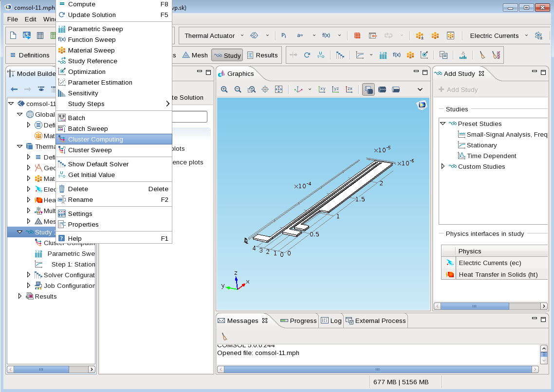Select Cluster Computing from the menu
The image size is (554, 392).
tap(95, 140)
